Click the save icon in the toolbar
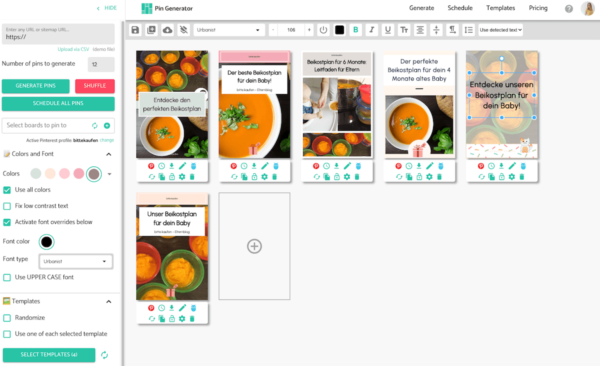Image resolution: width=600 pixels, height=366 pixels. pyautogui.click(x=135, y=30)
